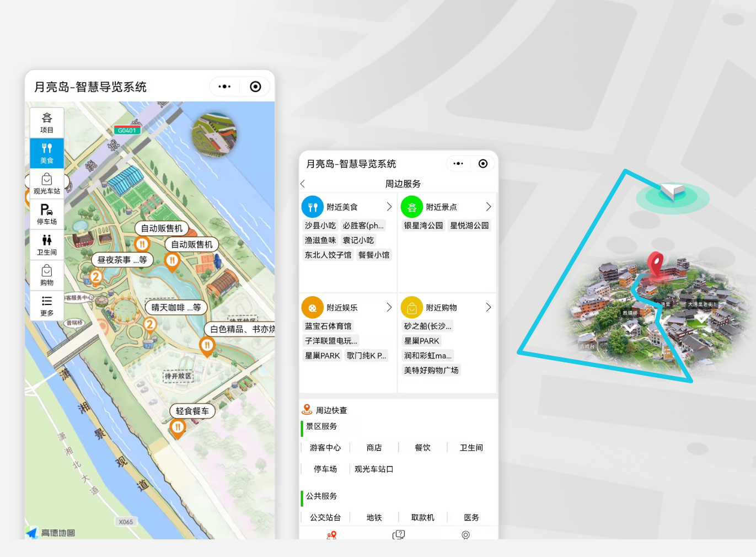756x557 pixels.
Task: Click the green 附近景点 pavilion icon
Action: click(411, 207)
